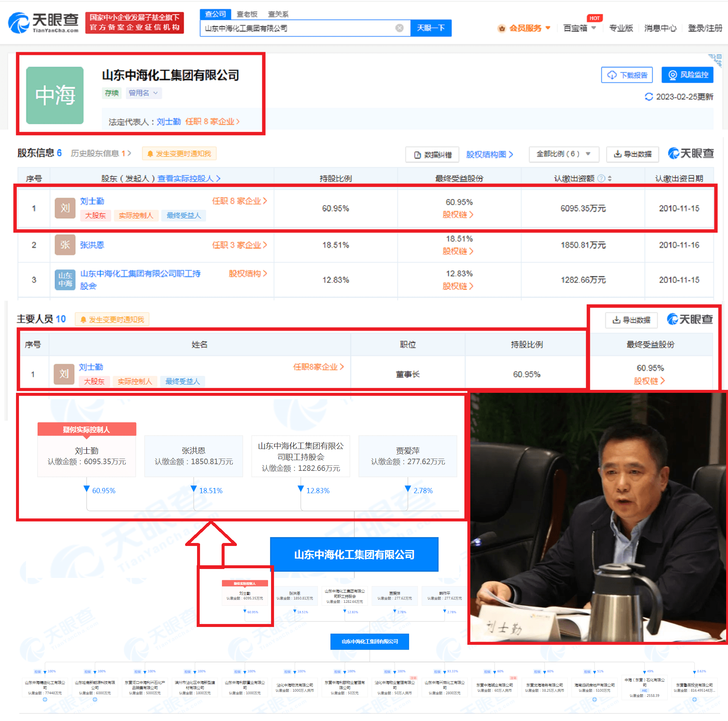Screen dimensions: 728x721
Task: Open 任职 8 家企业 in shareholder row 1
Action: point(239,201)
